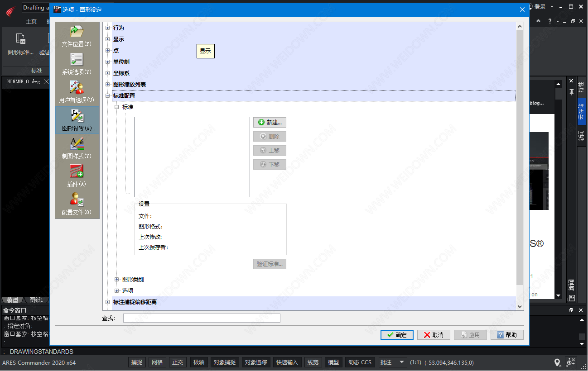Click the options tree vertical scrollbar thumb

pyautogui.click(x=520, y=157)
